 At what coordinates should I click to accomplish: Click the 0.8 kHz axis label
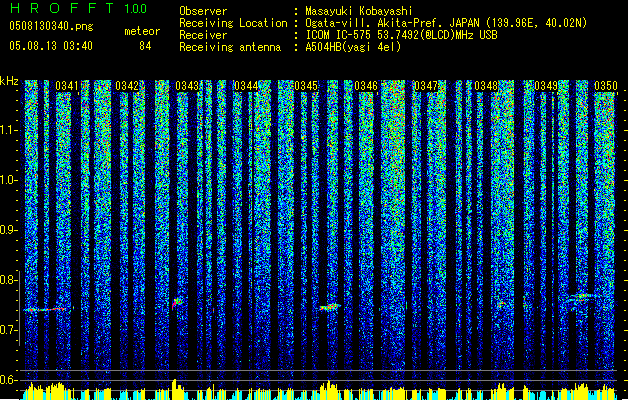coord(9,280)
